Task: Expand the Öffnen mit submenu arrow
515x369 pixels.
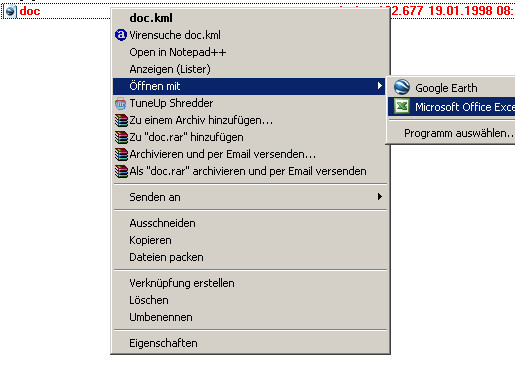Action: point(380,86)
